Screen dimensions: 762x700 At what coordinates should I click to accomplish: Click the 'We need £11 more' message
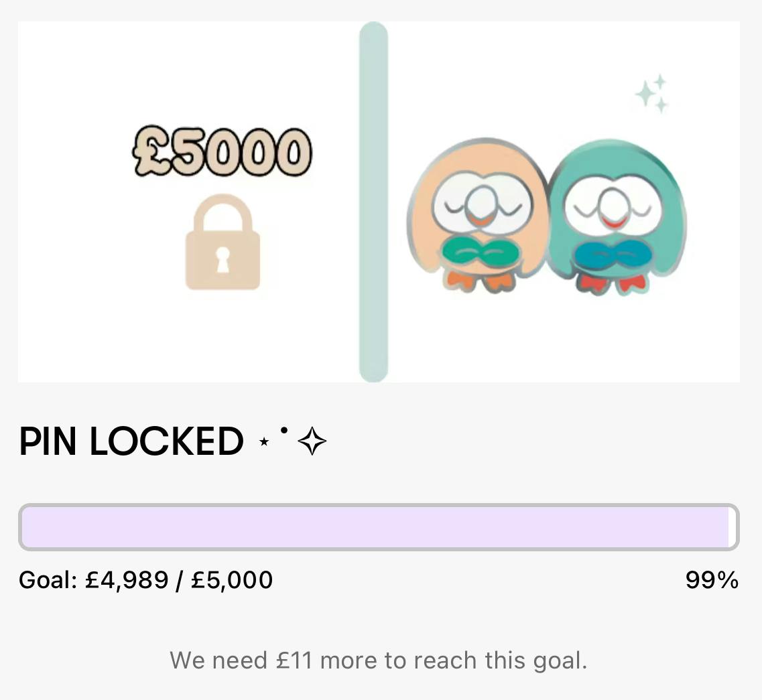pyautogui.click(x=379, y=660)
